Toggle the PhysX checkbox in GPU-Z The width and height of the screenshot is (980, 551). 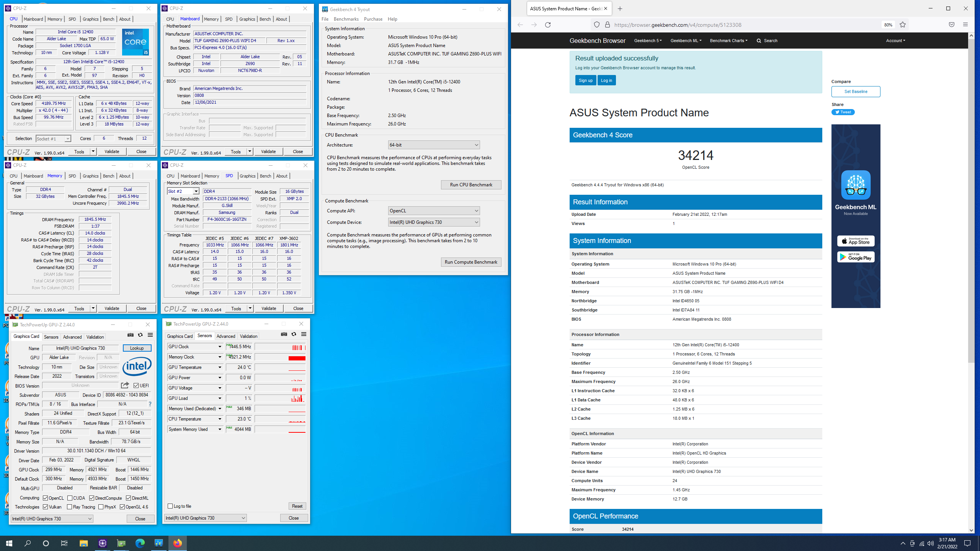(101, 507)
